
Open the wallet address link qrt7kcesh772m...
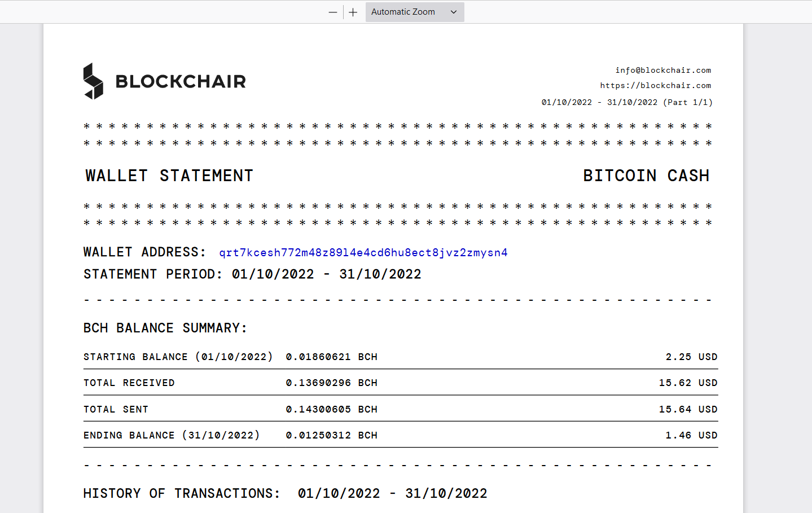pos(363,252)
